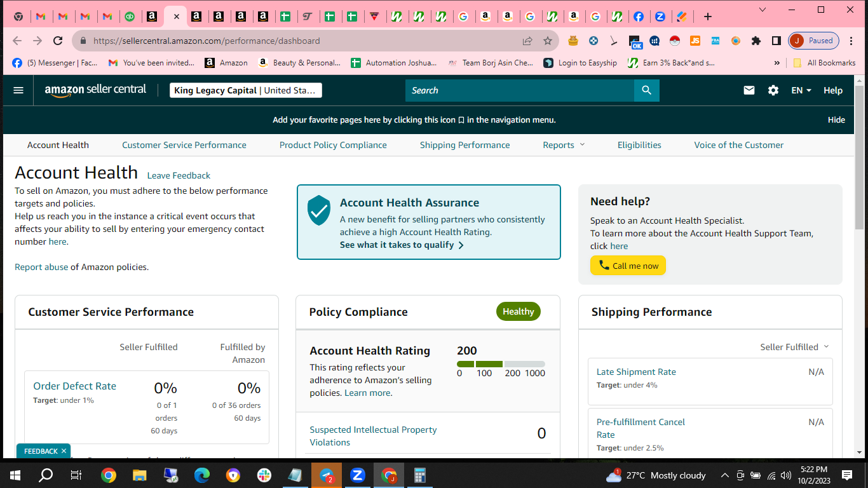
Task: Open Chrome's three-dot menu
Action: (851, 41)
